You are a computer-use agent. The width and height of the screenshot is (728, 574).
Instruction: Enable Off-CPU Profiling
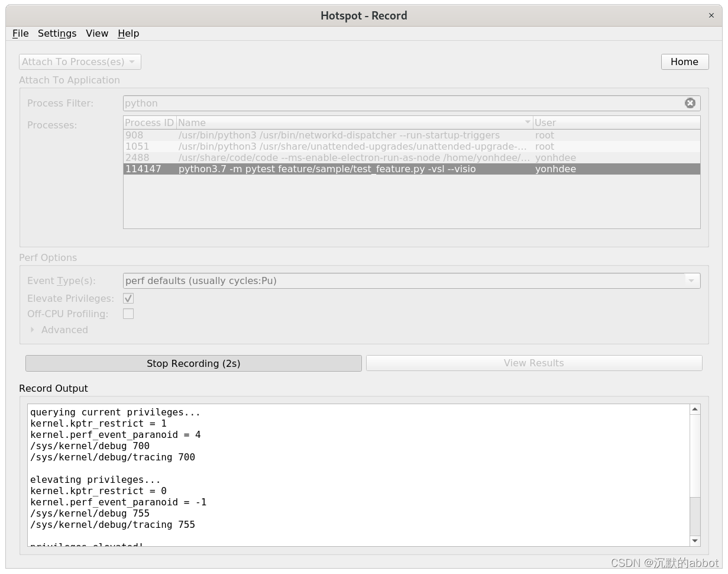point(128,314)
